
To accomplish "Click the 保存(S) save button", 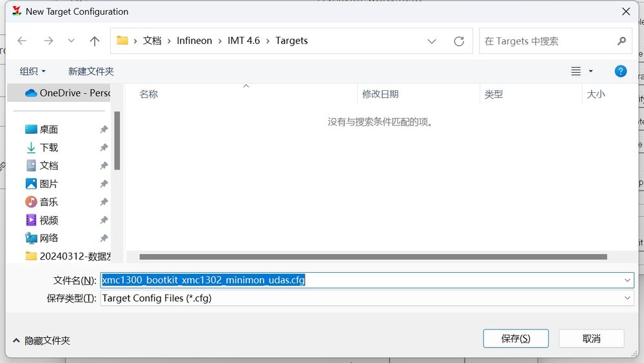I will pos(516,338).
